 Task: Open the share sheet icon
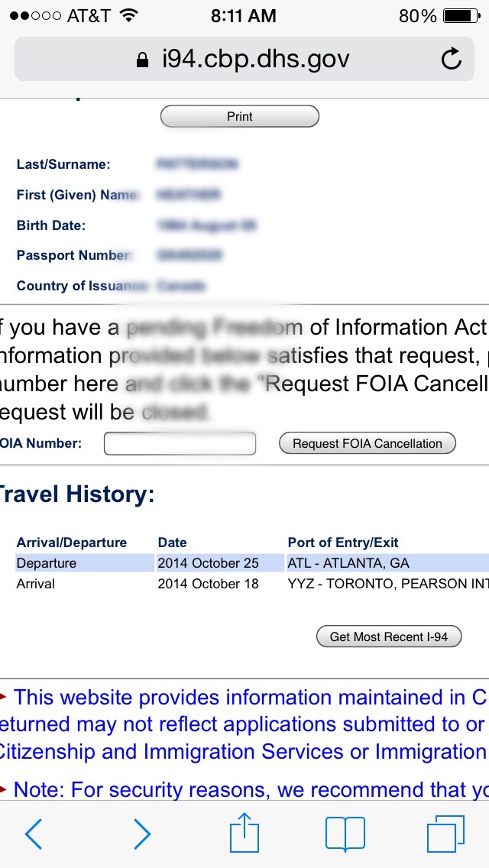point(244,831)
